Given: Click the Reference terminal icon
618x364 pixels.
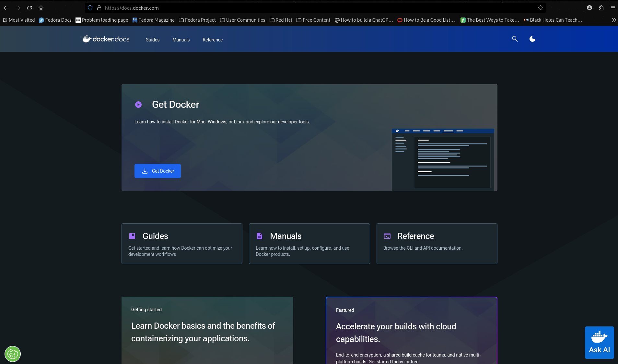Looking at the screenshot, I should tap(387, 236).
